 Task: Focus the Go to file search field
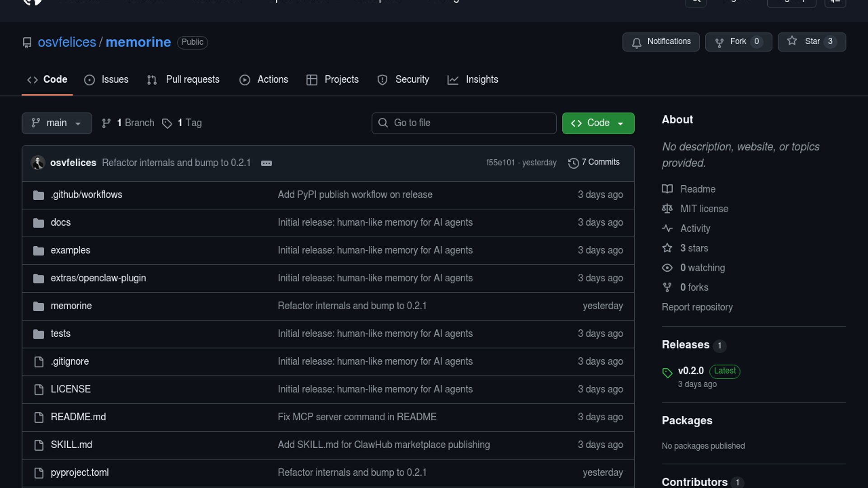(x=464, y=123)
